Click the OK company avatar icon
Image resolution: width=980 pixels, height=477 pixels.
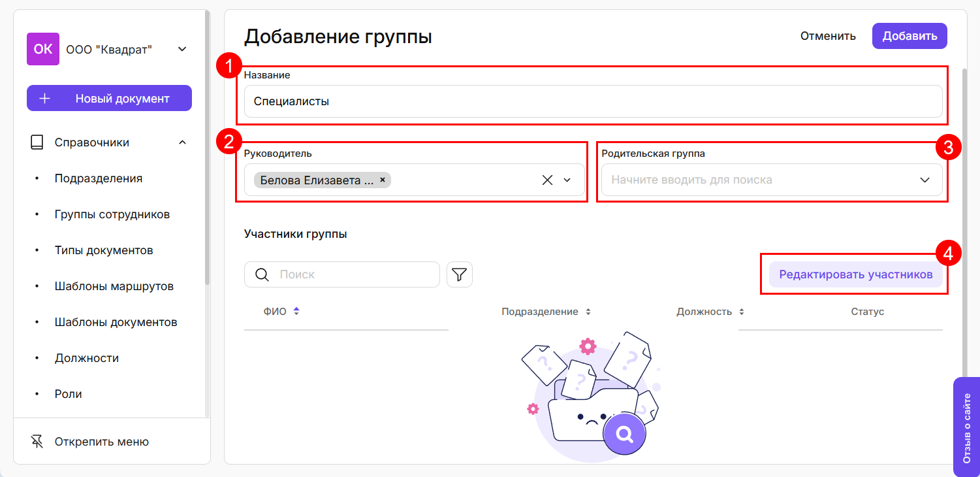tap(43, 49)
